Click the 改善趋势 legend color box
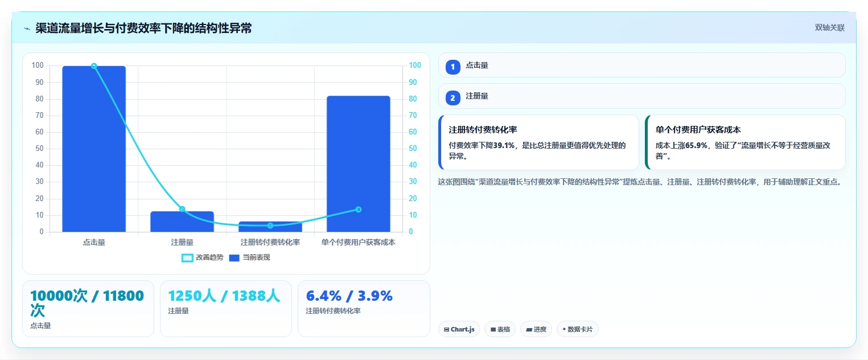The height and width of the screenshot is (360, 868). point(187,258)
